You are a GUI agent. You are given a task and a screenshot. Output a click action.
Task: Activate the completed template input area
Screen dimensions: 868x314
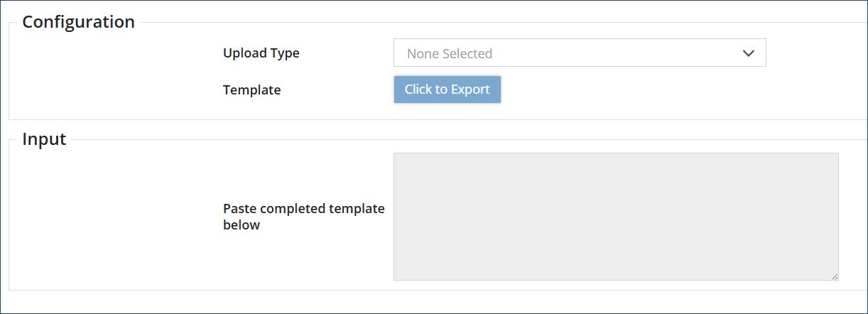point(615,216)
